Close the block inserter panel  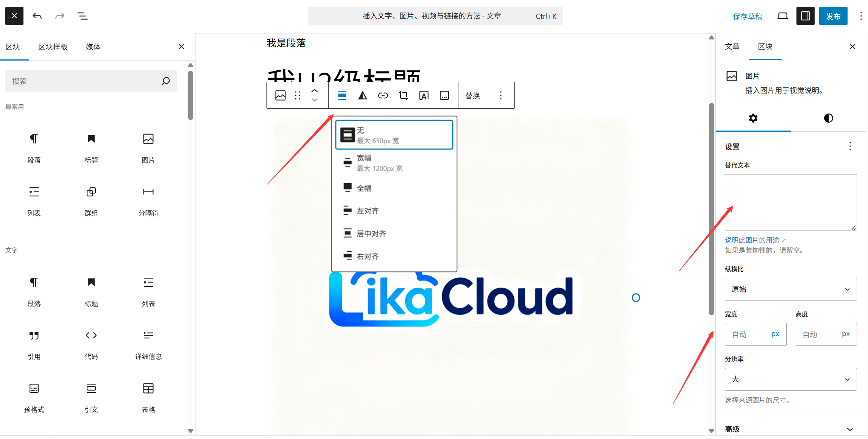point(181,47)
